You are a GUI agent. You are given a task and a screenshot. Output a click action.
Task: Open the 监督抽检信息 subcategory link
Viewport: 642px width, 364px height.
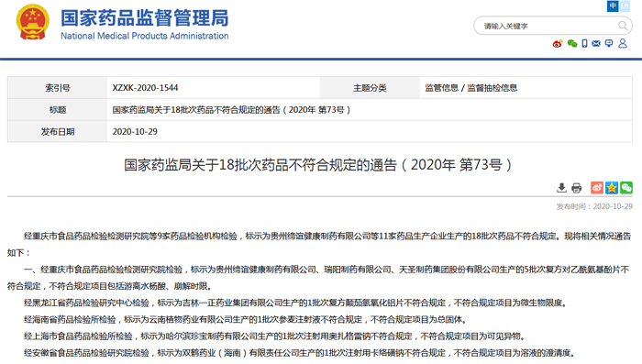click(493, 88)
